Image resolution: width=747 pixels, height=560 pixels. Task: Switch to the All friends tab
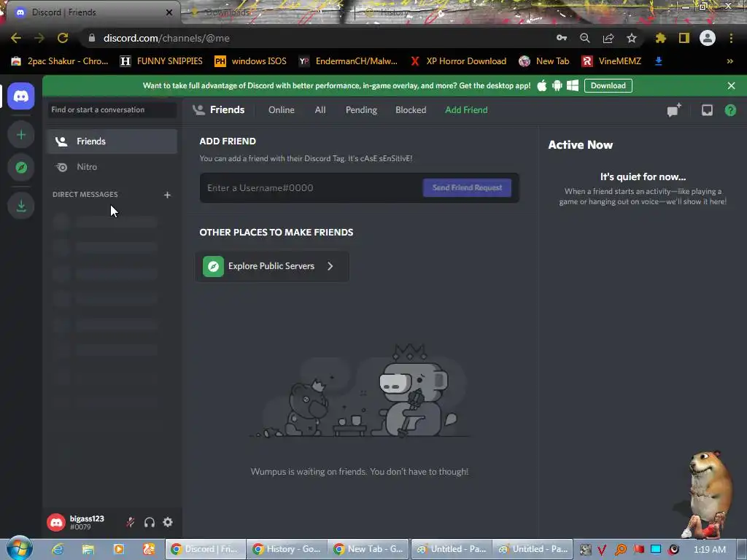pos(320,110)
